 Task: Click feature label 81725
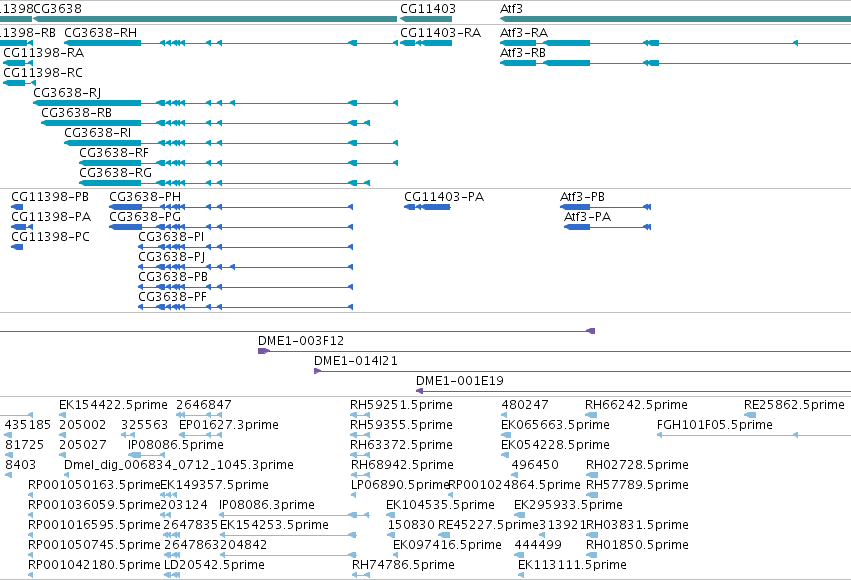[x=24, y=445]
